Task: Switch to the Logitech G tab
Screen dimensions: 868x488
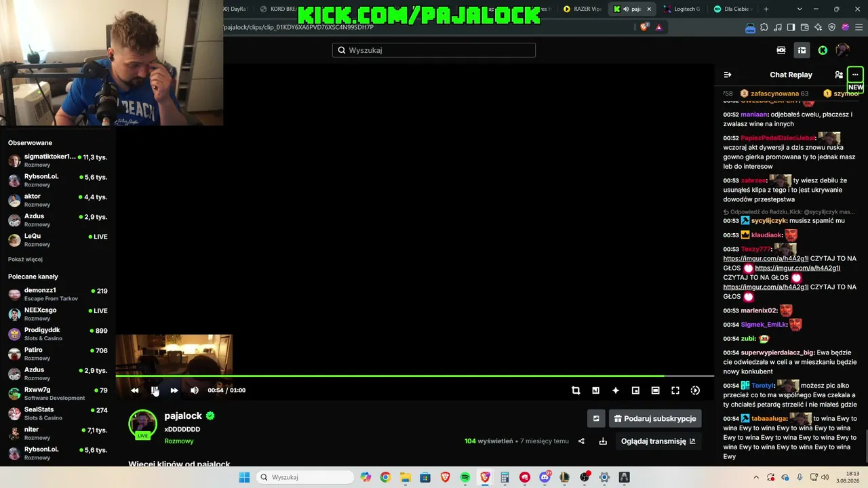Action: [x=682, y=9]
